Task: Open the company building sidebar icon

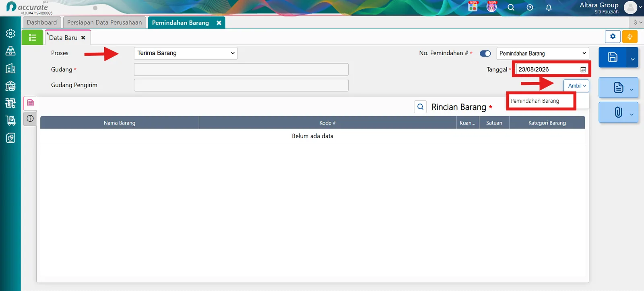Action: point(10,69)
